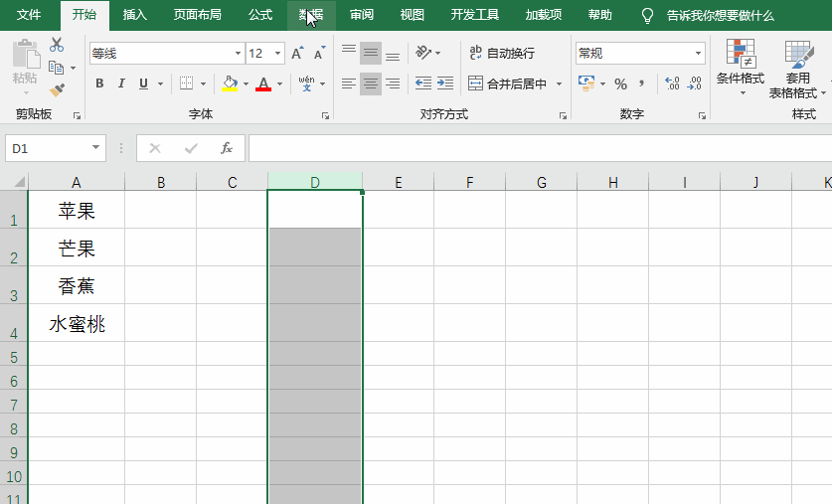Select cell A4 containing 水蜜桃
Viewport: 832px width, 504px height.
click(x=77, y=323)
